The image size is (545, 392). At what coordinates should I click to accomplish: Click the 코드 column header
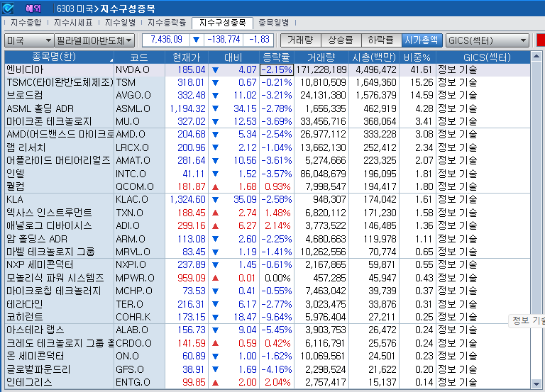pyautogui.click(x=139, y=57)
